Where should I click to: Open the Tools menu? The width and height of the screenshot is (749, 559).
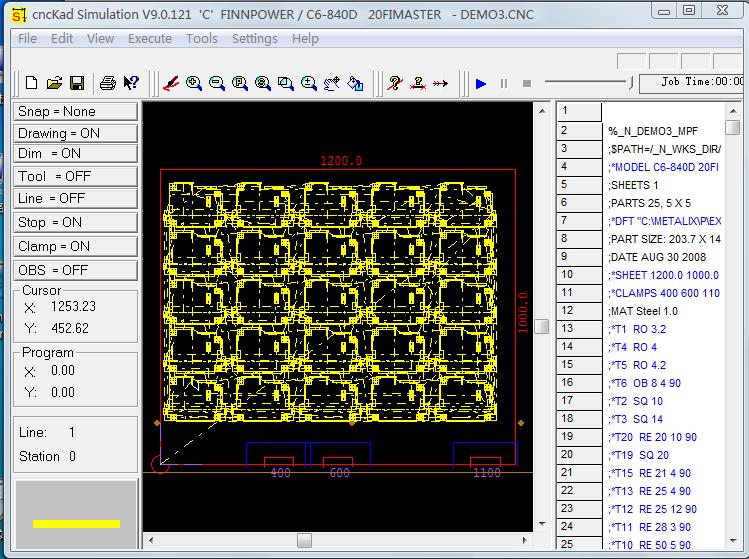tap(202, 39)
